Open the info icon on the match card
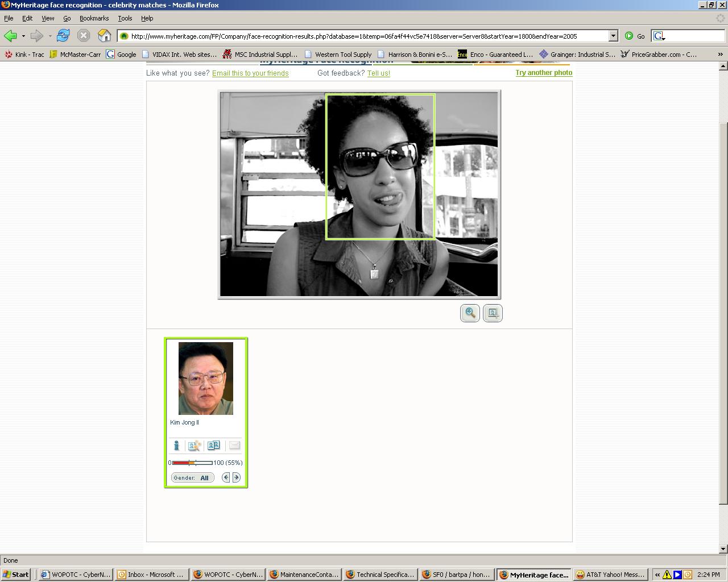 pos(176,446)
